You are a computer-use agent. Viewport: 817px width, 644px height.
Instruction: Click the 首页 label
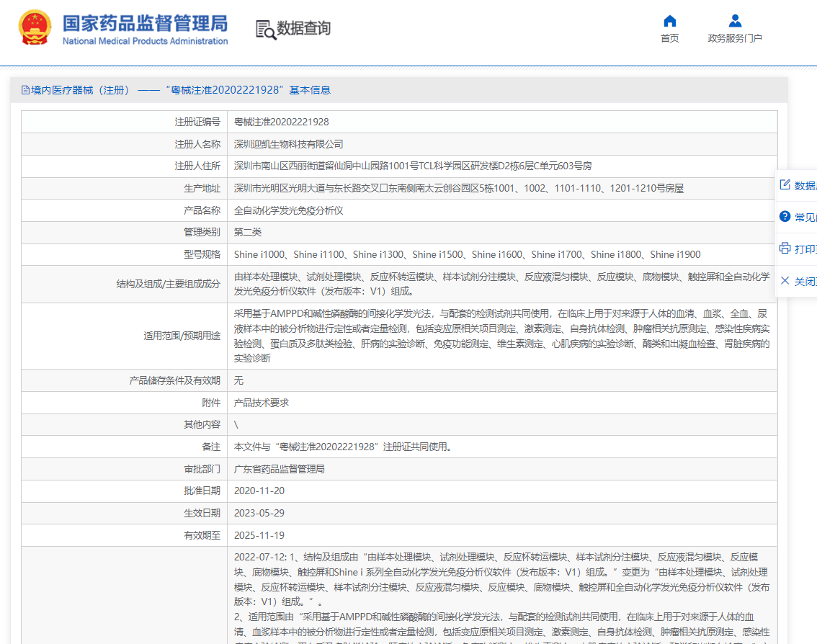tap(669, 38)
